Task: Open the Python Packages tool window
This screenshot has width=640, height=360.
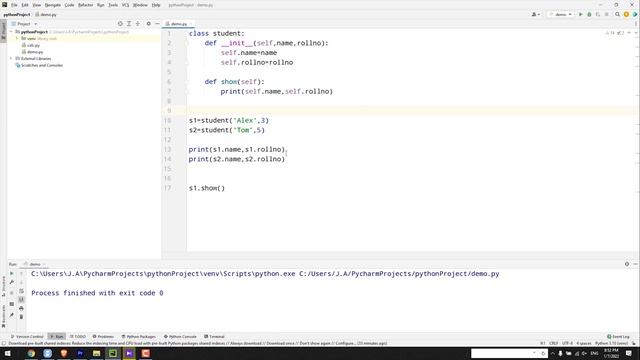Action: (x=139, y=337)
